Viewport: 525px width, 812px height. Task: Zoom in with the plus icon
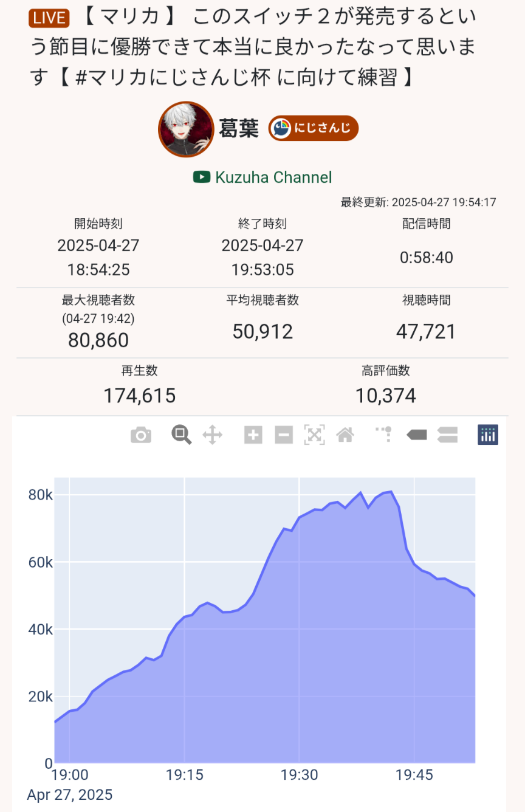click(x=253, y=435)
